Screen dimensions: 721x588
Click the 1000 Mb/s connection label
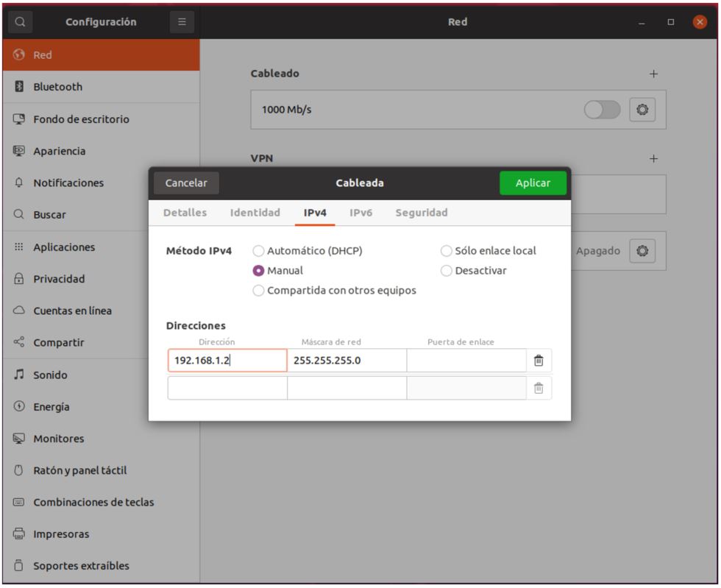(286, 110)
